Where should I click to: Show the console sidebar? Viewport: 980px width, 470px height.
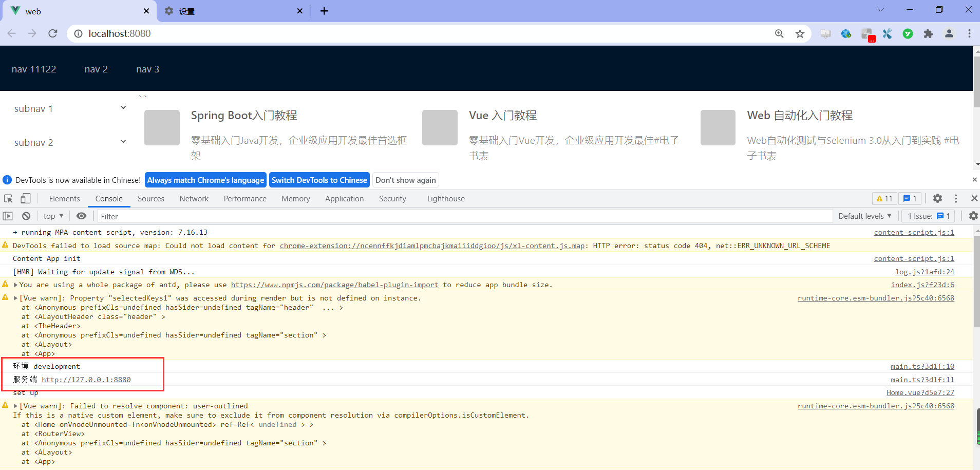click(8, 216)
